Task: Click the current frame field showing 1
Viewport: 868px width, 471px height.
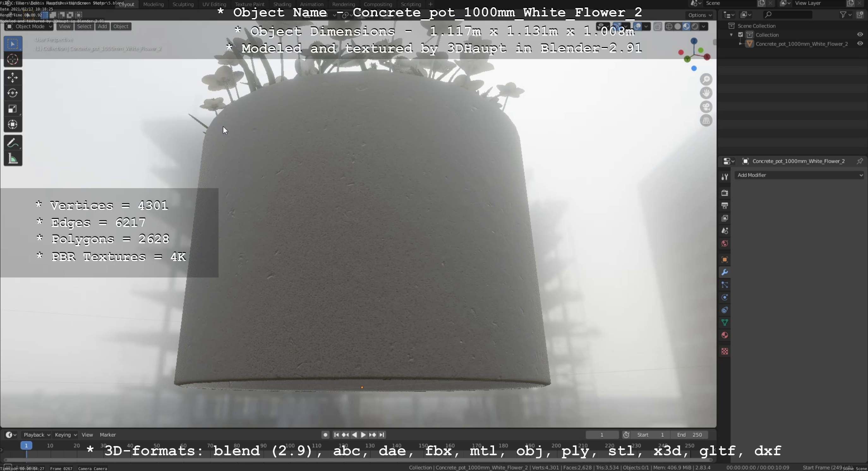Action: [x=602, y=435]
